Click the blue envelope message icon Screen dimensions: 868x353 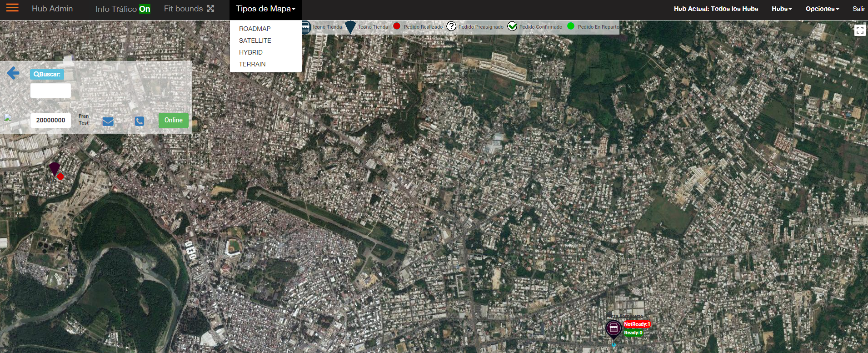tap(108, 121)
